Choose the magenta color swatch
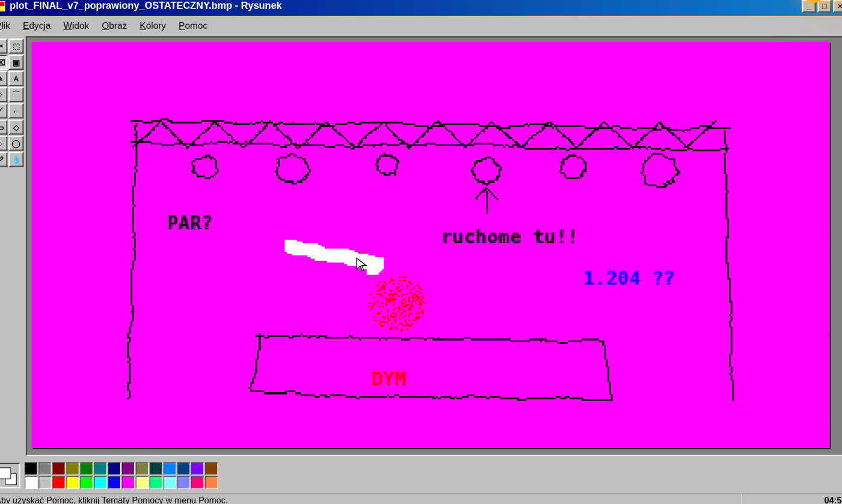This screenshot has width=842, height=504. click(128, 482)
